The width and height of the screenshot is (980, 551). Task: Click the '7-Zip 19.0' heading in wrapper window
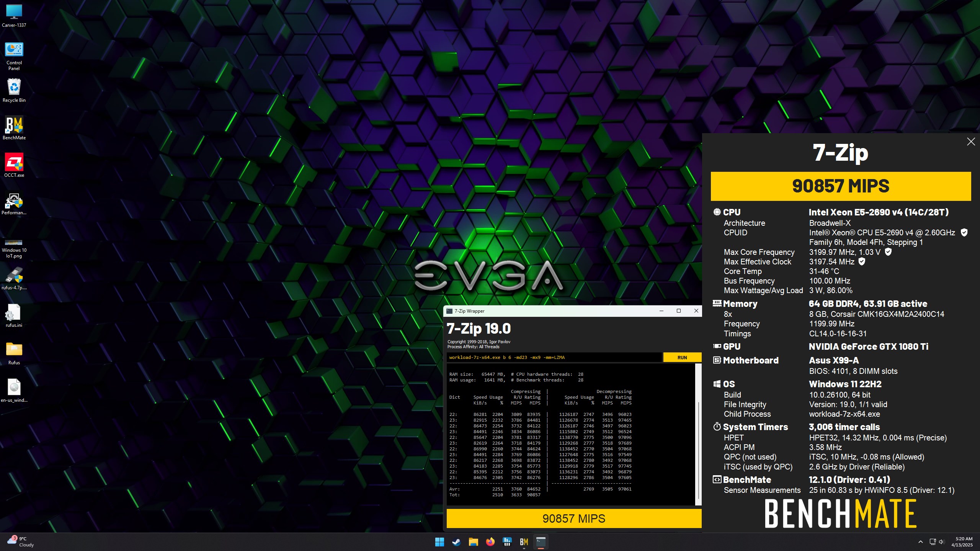pyautogui.click(x=479, y=328)
